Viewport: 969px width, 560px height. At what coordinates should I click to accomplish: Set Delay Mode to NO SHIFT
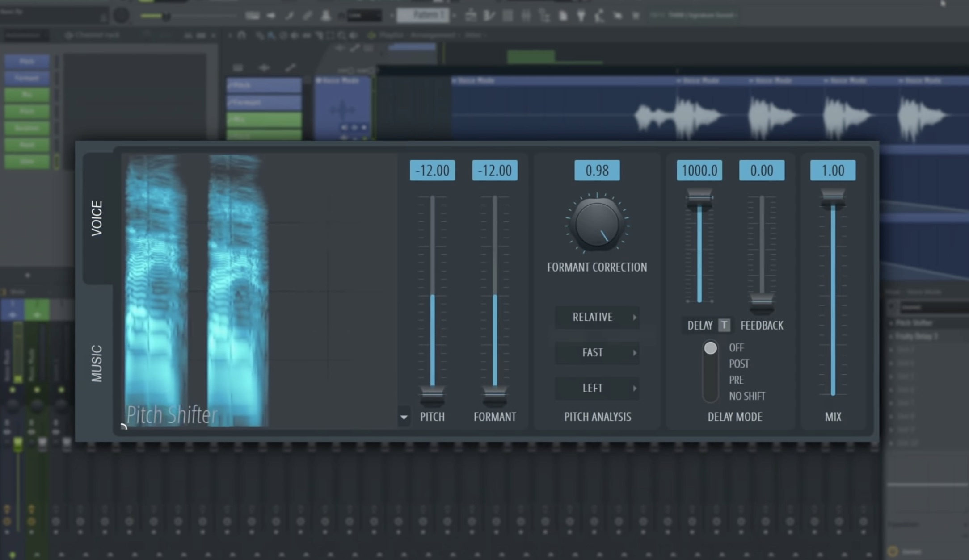pyautogui.click(x=747, y=396)
